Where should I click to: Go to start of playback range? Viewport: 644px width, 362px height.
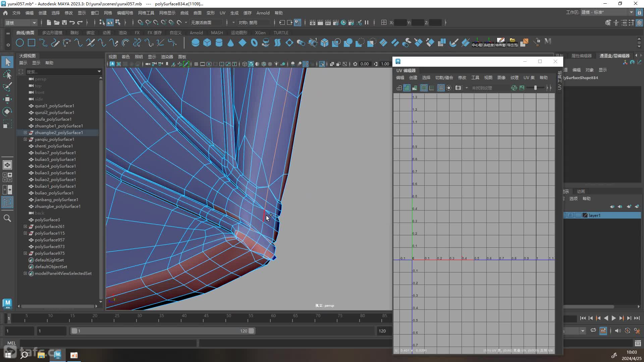[x=583, y=318]
